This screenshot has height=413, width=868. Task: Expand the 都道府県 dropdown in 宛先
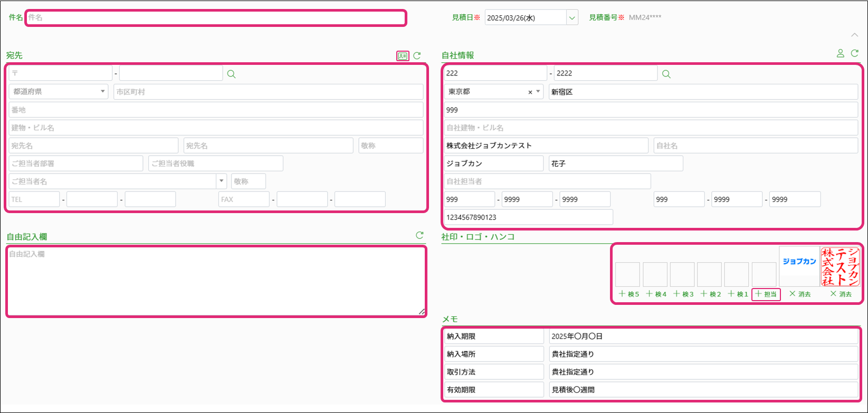click(102, 92)
